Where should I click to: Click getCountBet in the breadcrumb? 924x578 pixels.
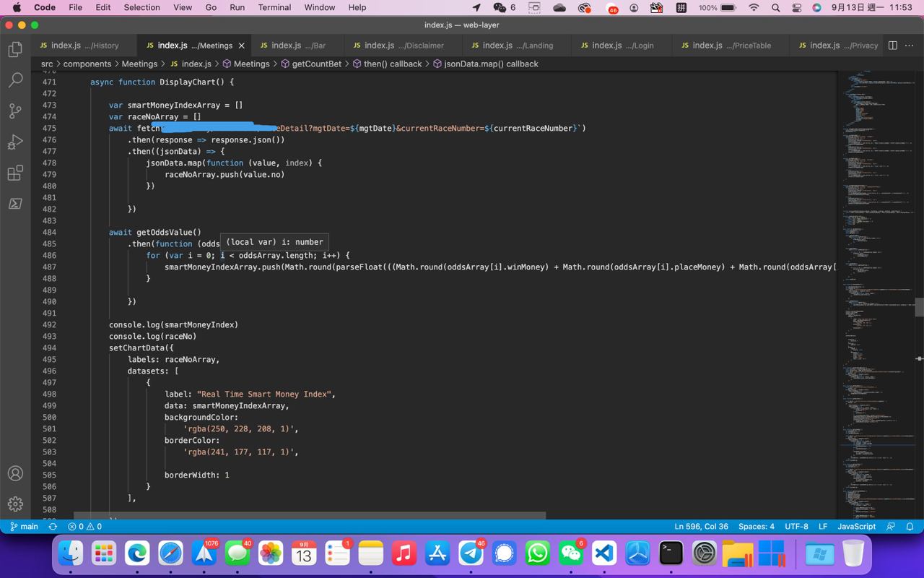[x=316, y=64]
